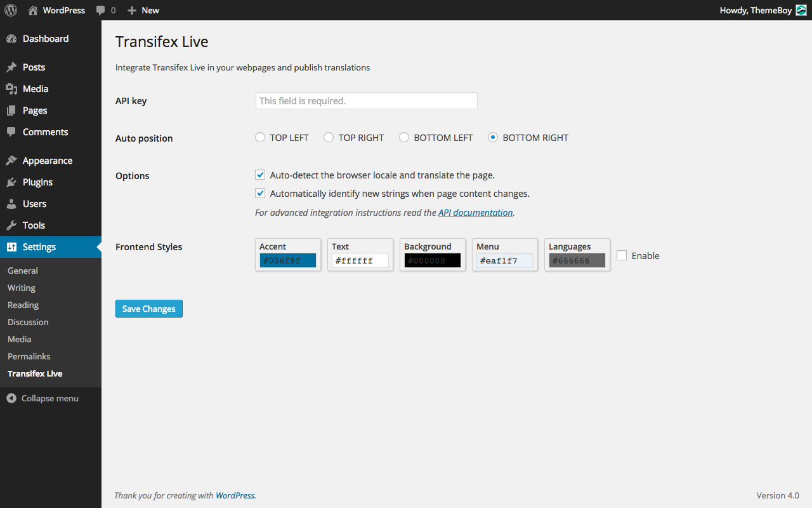Open Writing settings submenu
The height and width of the screenshot is (508, 812).
(22, 288)
